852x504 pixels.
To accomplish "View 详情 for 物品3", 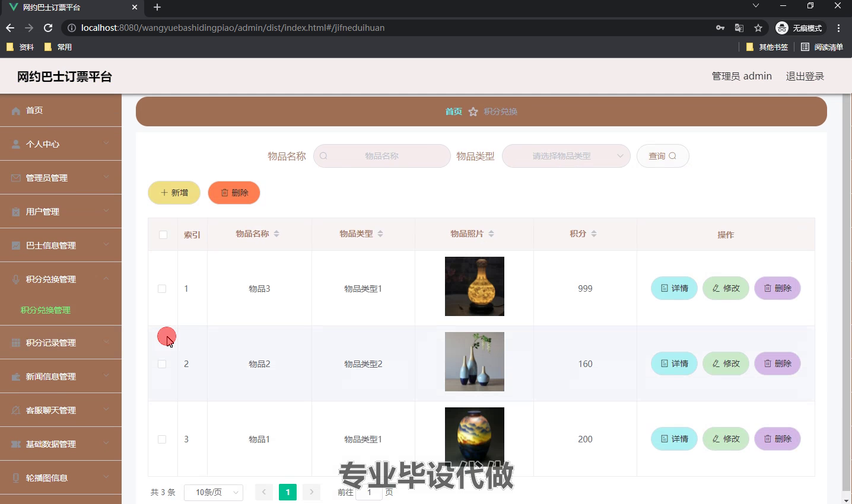I will [x=674, y=288].
